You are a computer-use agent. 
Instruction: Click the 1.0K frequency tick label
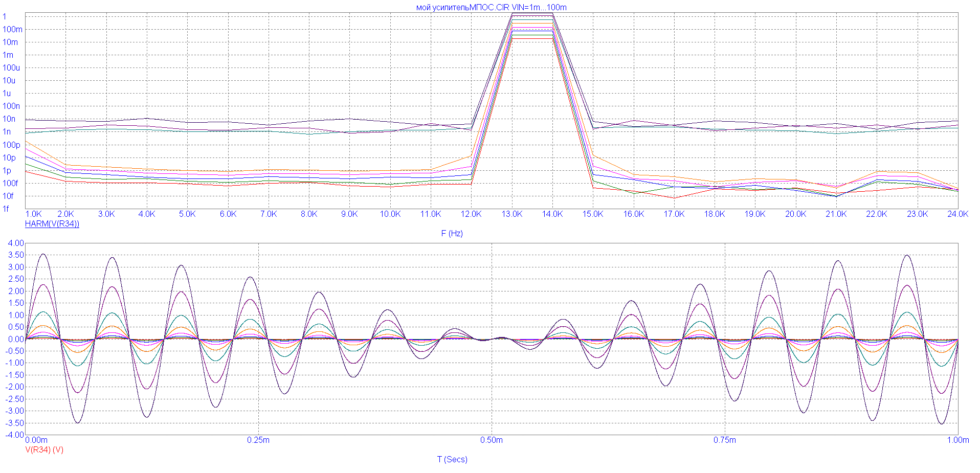(34, 214)
